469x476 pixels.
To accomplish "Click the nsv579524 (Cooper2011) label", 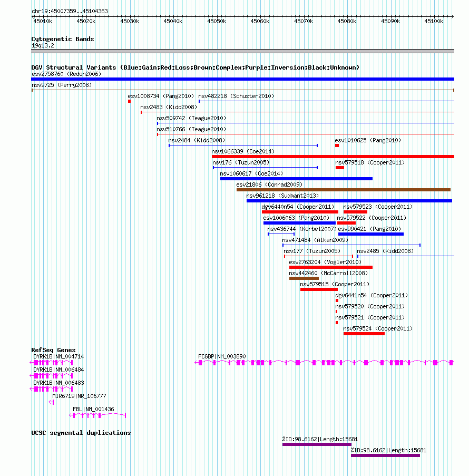I will [378, 329].
